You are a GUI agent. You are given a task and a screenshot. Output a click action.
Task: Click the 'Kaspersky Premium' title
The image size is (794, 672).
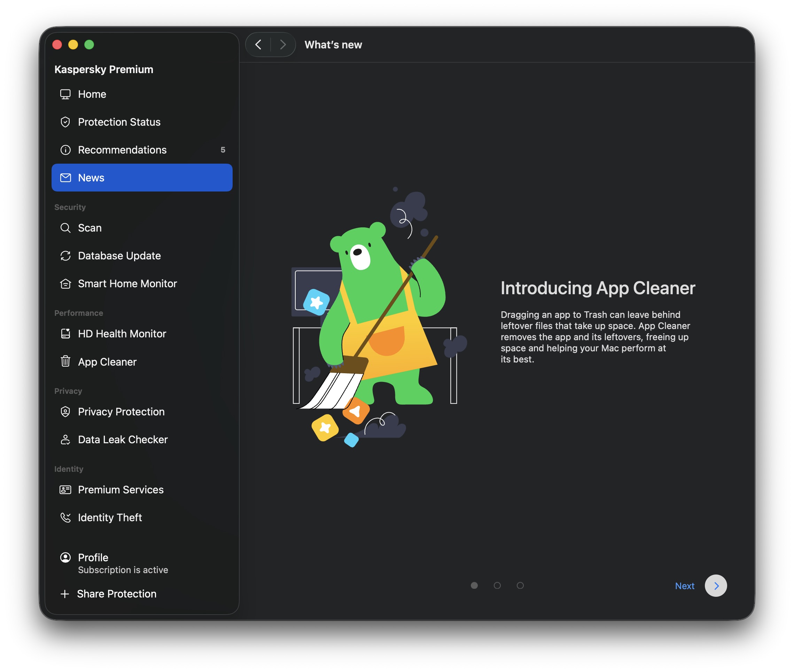point(104,69)
